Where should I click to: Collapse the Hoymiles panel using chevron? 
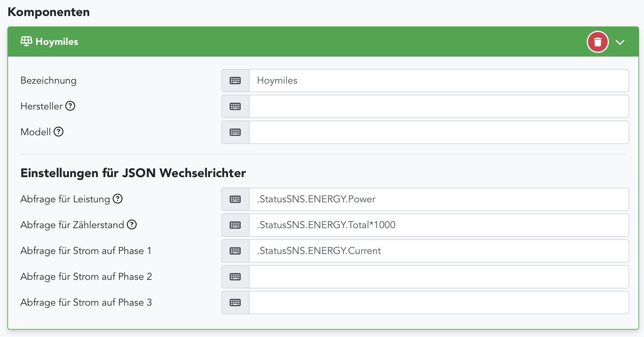point(620,42)
